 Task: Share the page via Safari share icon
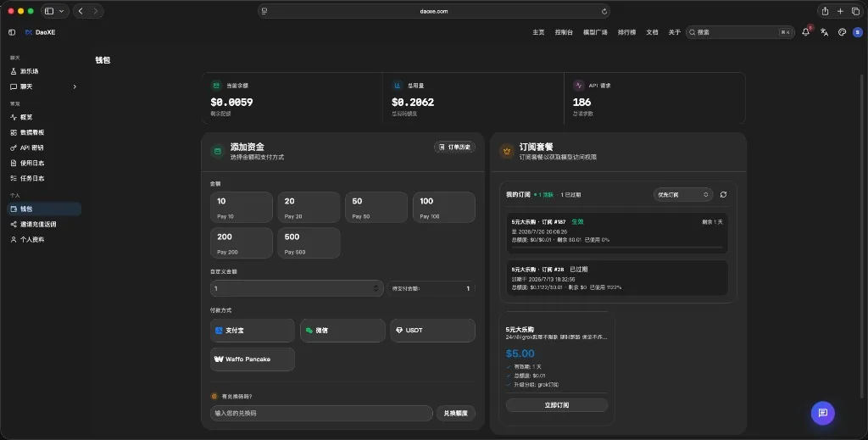[x=825, y=11]
